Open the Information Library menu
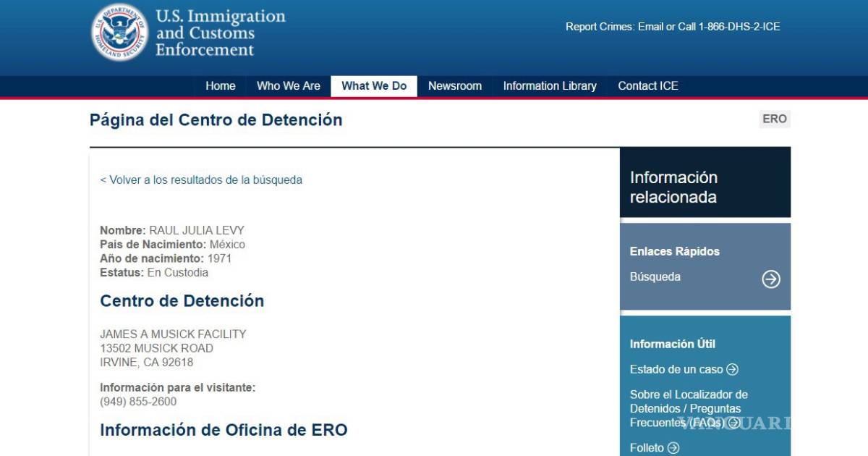The image size is (868, 456). 550,86
